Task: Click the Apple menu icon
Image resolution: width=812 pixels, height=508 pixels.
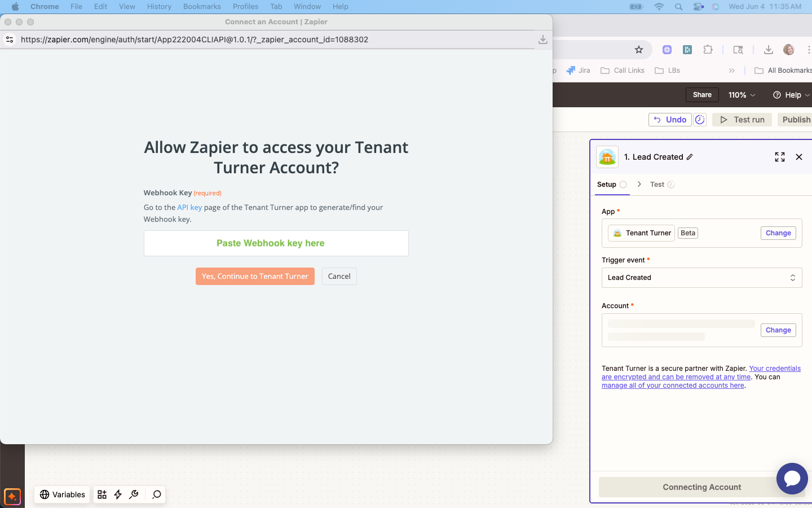Action: (x=15, y=7)
